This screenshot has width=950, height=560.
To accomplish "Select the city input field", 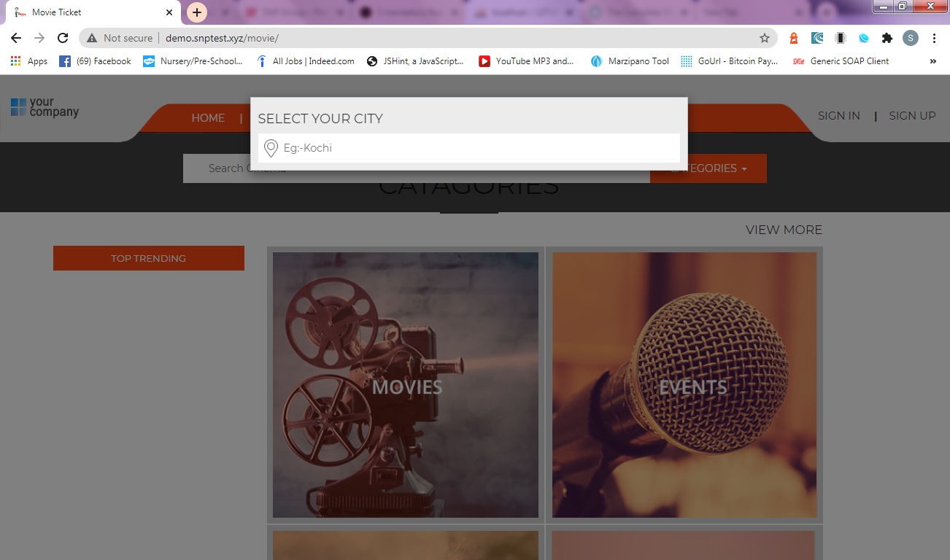I will tap(468, 148).
